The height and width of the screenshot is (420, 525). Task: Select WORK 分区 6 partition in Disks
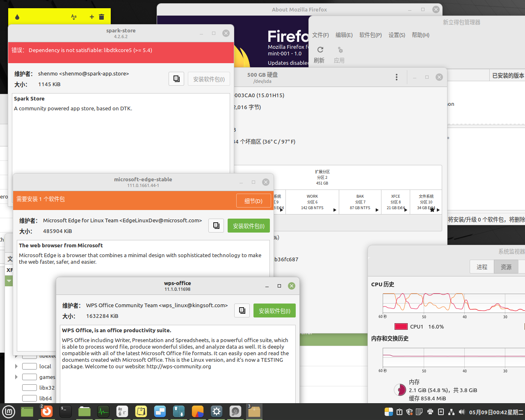point(312,202)
